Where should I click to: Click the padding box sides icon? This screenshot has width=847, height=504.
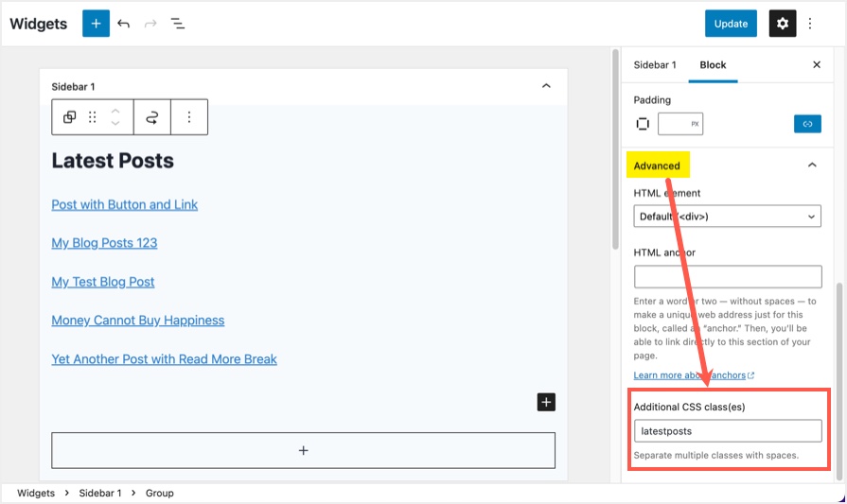tap(643, 124)
